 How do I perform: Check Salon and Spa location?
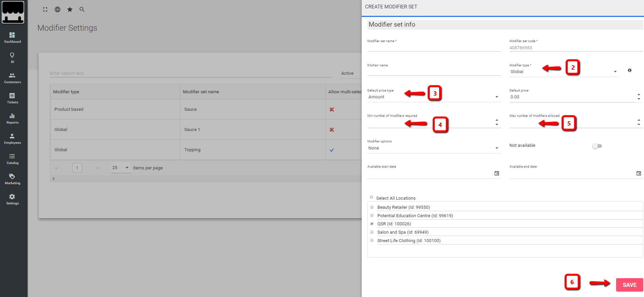[x=372, y=232]
